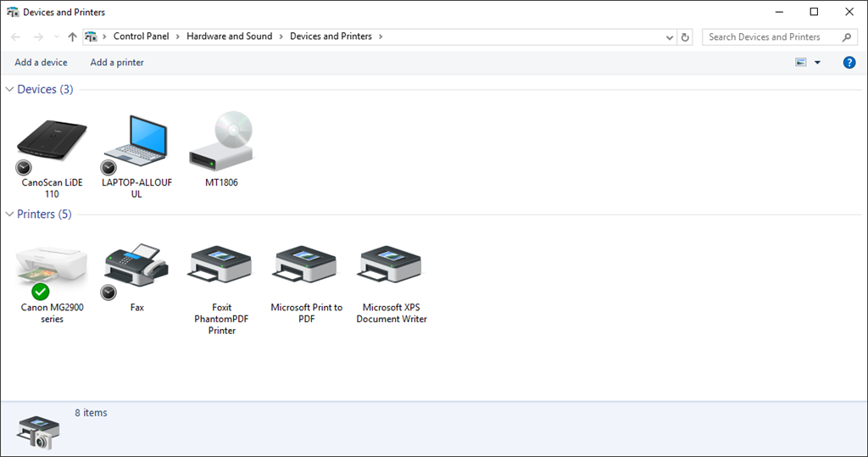868x457 pixels.
Task: Select the Microsoft XPS Document Writer icon
Action: pos(391,265)
